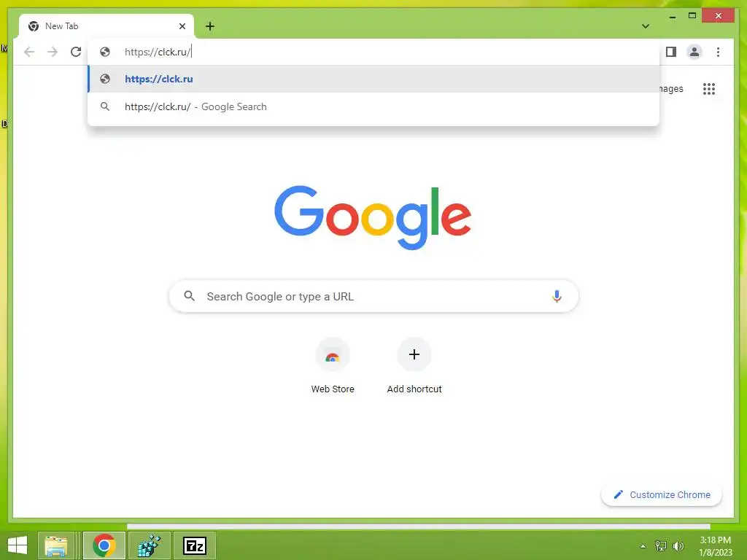Viewport: 747px width, 560px height.
Task: Go back using the back arrow
Action: (x=29, y=52)
